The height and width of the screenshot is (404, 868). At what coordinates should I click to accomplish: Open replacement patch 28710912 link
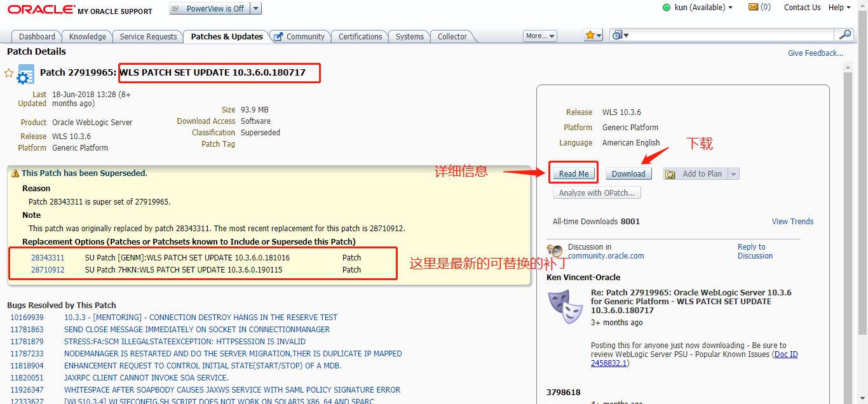pyautogui.click(x=48, y=270)
